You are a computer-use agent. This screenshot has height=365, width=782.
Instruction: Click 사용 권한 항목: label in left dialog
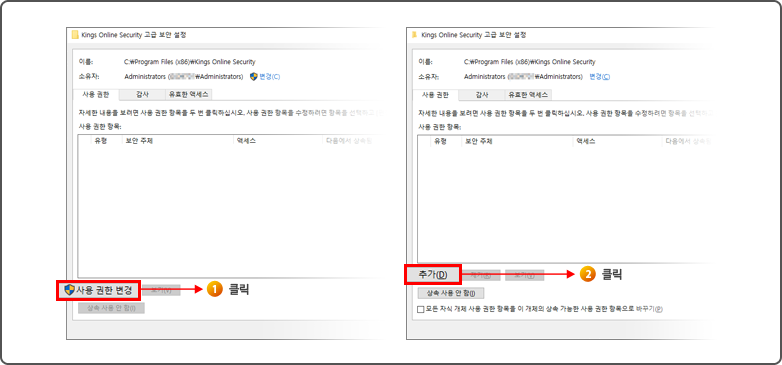pyautogui.click(x=100, y=127)
